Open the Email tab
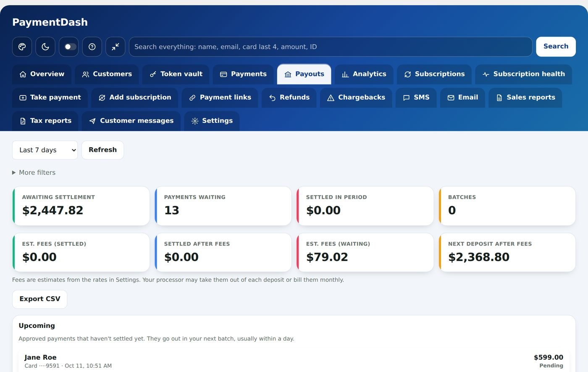Image resolution: width=588 pixels, height=372 pixels. (462, 98)
